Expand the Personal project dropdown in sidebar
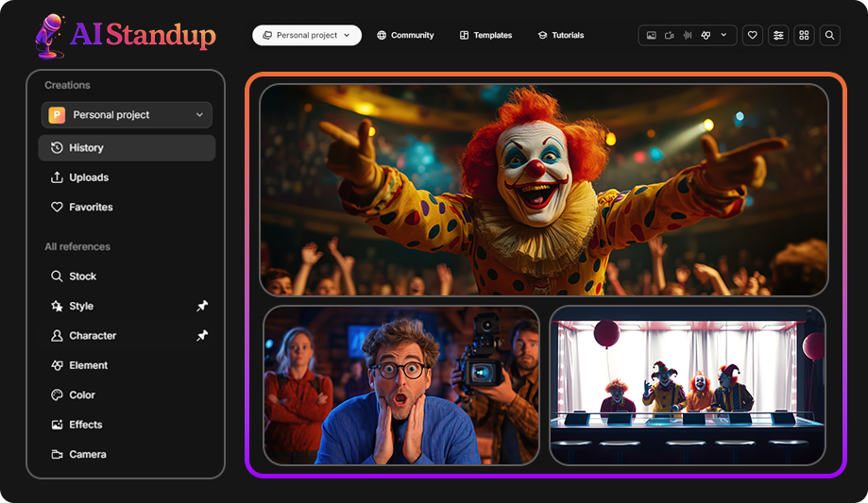The image size is (868, 503). pyautogui.click(x=127, y=115)
